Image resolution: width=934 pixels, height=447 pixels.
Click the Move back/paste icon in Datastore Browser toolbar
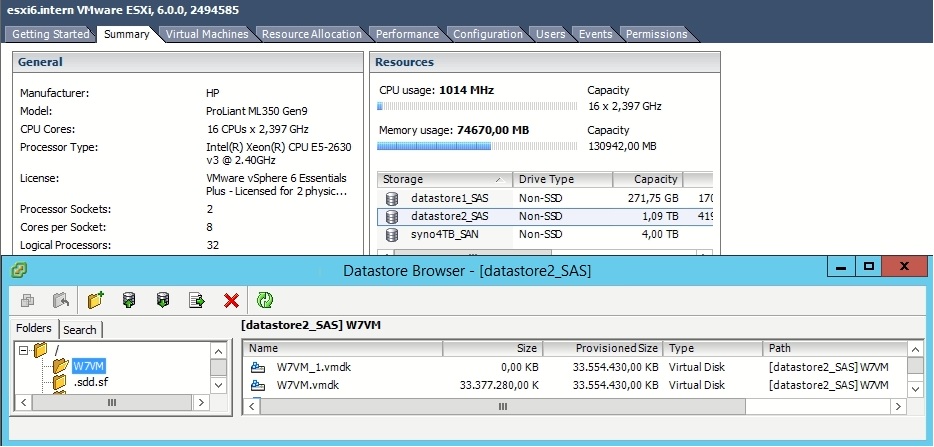point(61,301)
